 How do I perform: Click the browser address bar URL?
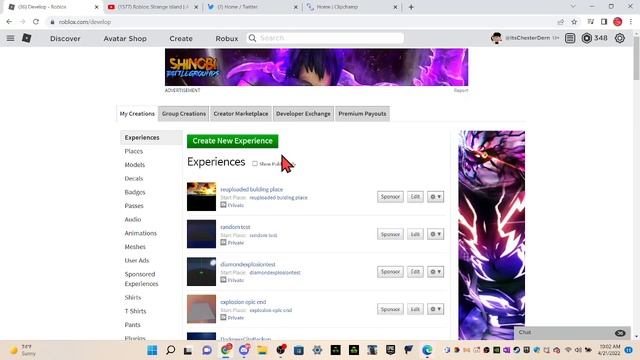tap(85, 22)
